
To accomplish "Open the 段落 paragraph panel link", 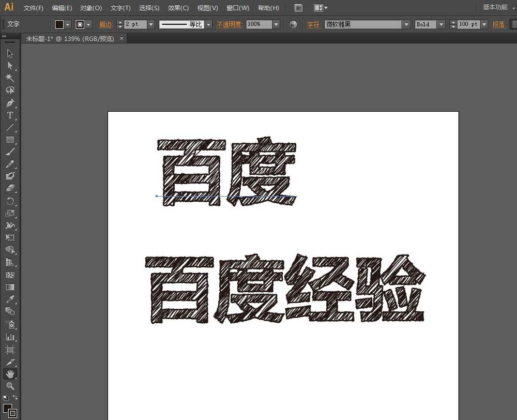I will point(499,24).
